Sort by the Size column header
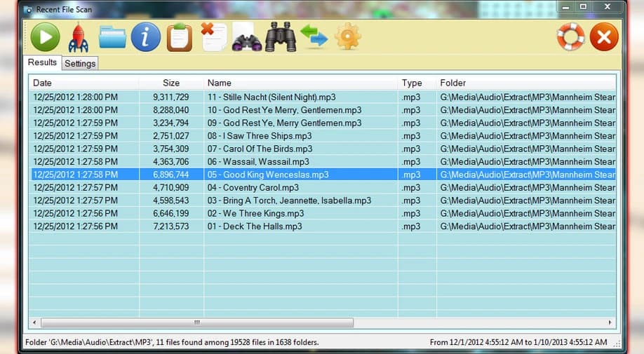This screenshot has width=644, height=354. (x=171, y=83)
